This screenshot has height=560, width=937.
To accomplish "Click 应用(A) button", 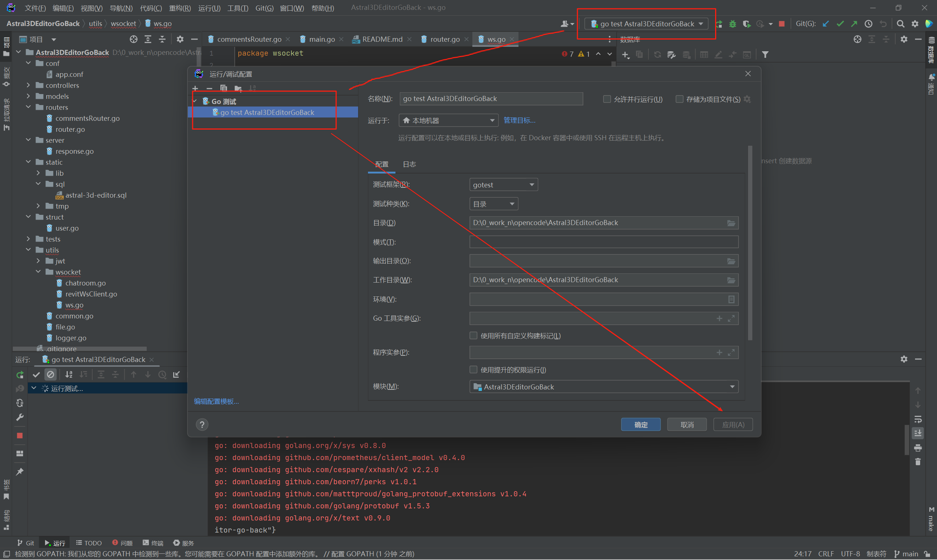I will click(733, 425).
